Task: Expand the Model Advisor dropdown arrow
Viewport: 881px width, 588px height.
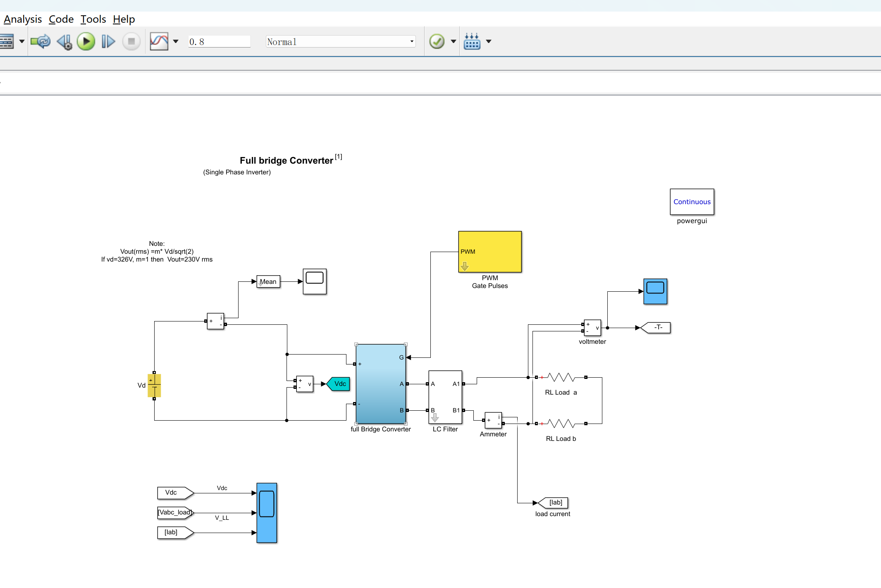Action: pos(453,41)
